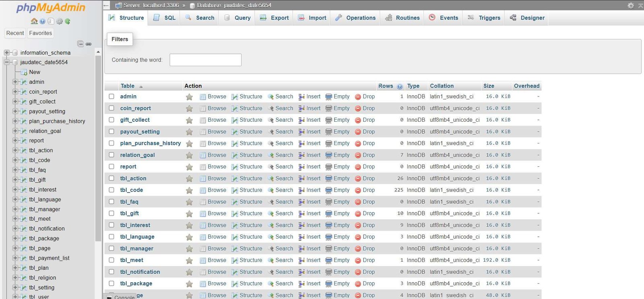Expand the tbl_gift node in sidebar
Viewport: 644px width, 299px height.
point(15,180)
